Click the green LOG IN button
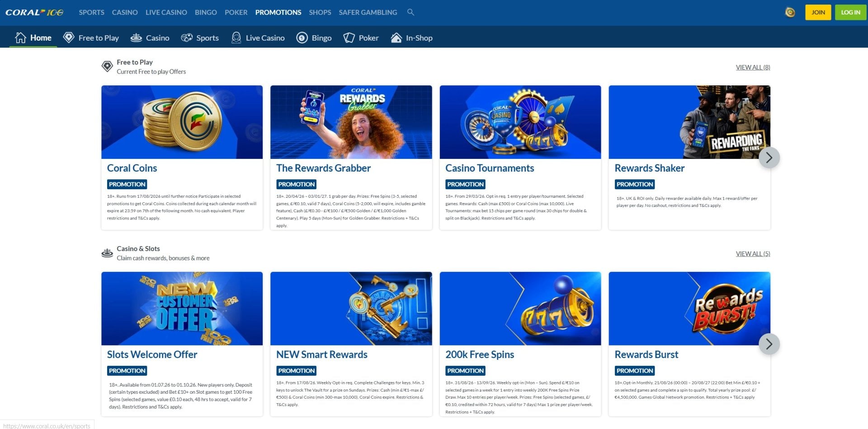This screenshot has width=868, height=429. 850,12
